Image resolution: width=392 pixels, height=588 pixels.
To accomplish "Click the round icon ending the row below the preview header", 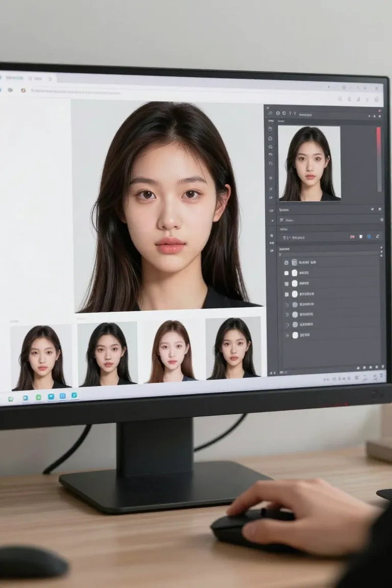I will click(381, 220).
